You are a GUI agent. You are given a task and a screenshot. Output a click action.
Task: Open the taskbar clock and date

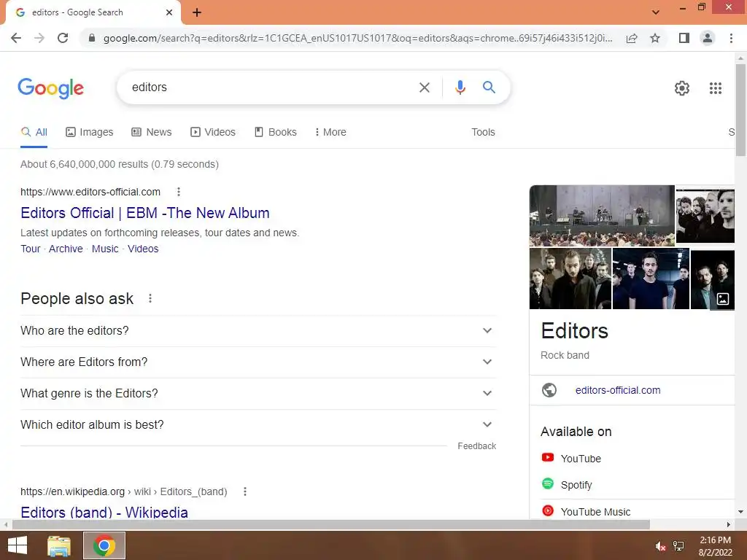point(715,546)
